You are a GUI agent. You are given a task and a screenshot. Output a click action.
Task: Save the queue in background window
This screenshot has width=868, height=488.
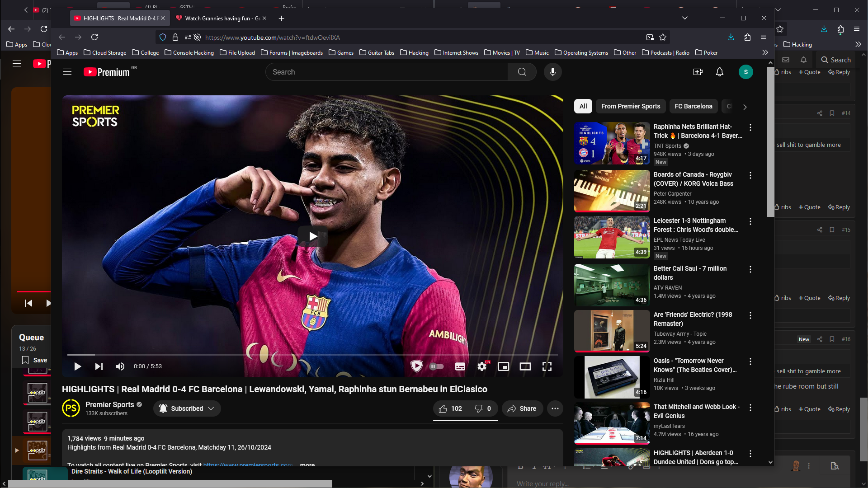click(x=35, y=360)
